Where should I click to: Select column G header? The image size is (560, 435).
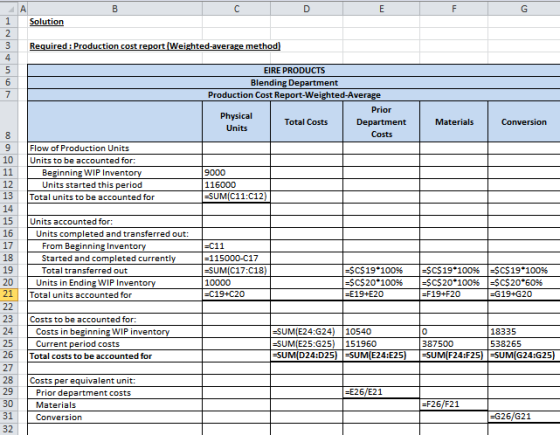click(x=524, y=9)
